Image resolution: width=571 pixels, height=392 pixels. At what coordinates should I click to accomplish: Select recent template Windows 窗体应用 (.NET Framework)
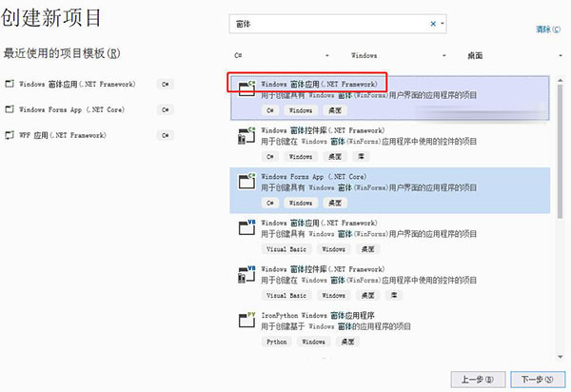pos(77,84)
